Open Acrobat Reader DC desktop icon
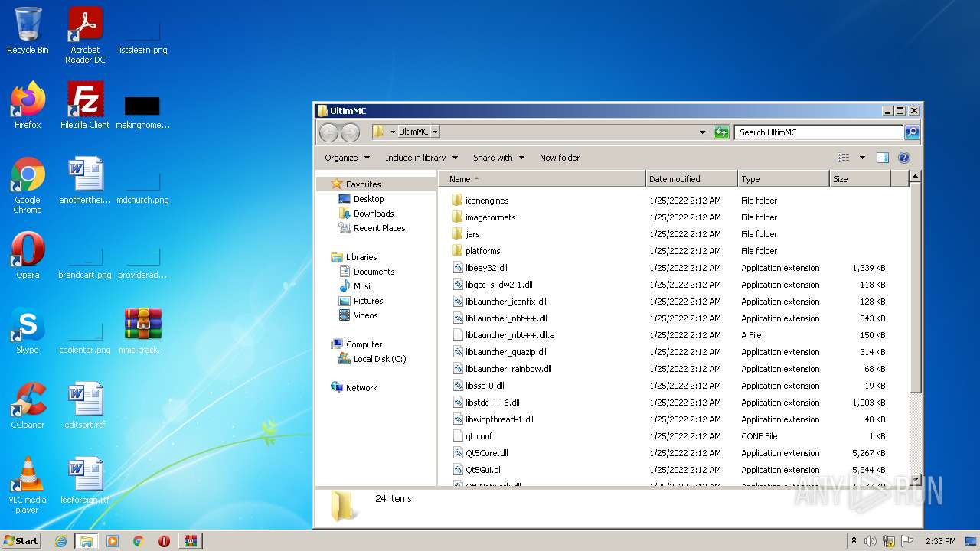 85,35
